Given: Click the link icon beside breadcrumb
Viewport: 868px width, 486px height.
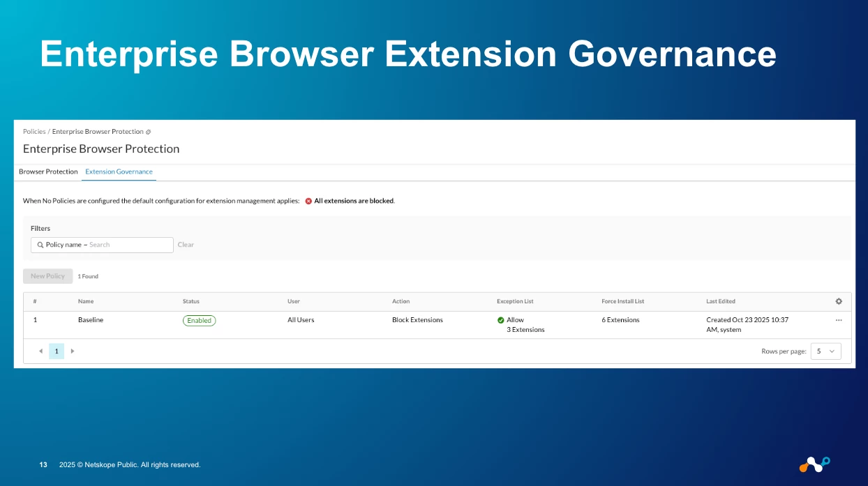Looking at the screenshot, I should (148, 132).
